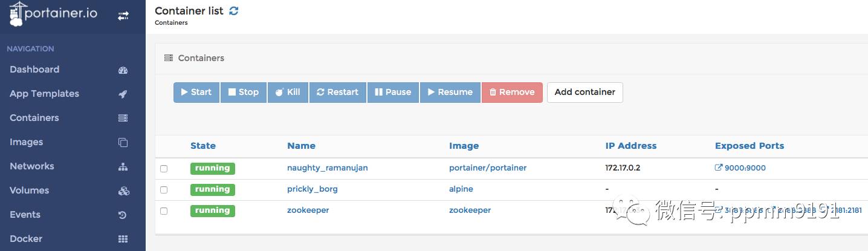Click the Volumes cubes icon

(x=123, y=191)
